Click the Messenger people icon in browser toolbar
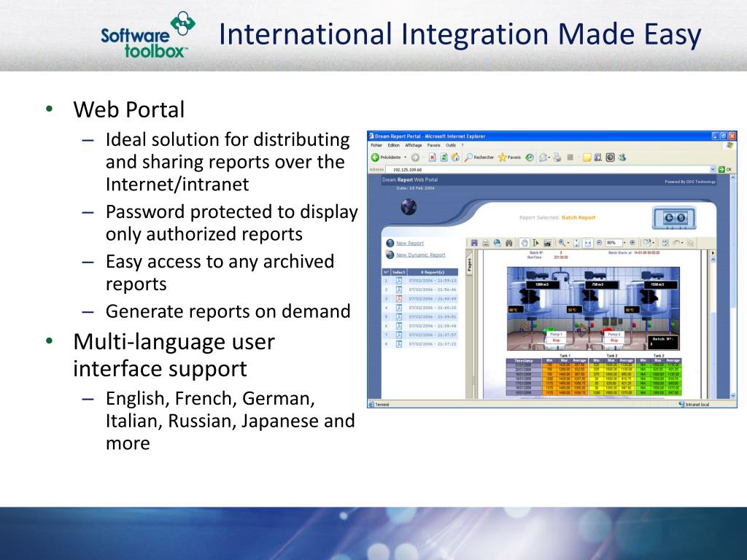The width and height of the screenshot is (747, 560). point(622,157)
